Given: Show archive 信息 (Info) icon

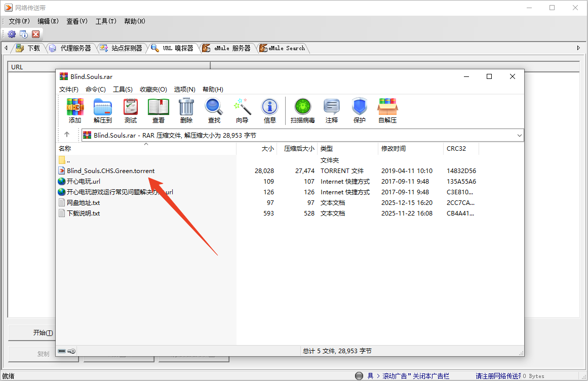Looking at the screenshot, I should coord(269,110).
